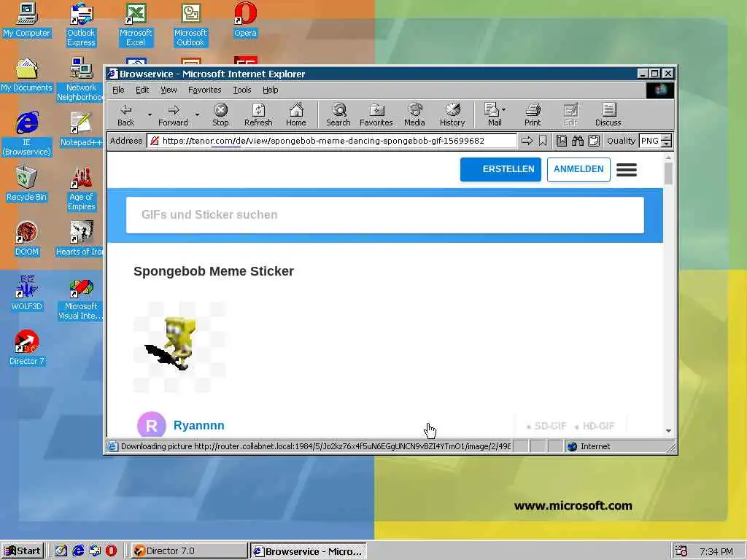Open the Favorites toolbar button
Image resolution: width=747 pixels, height=560 pixels.
[x=376, y=114]
